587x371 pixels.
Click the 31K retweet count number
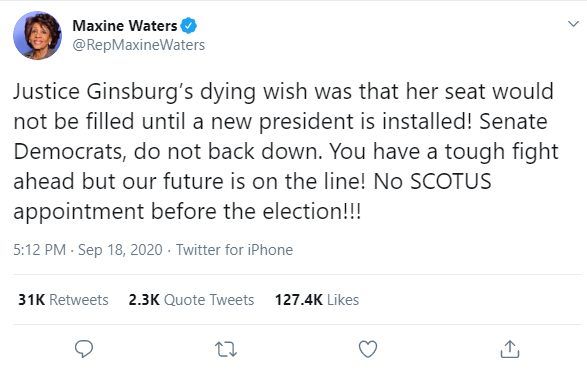coord(31,300)
